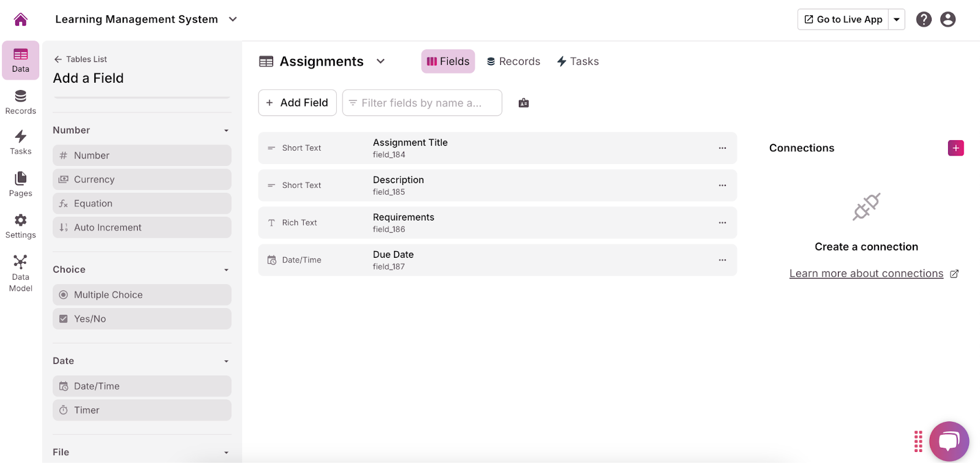
Task: Switch to the Records tab
Action: point(513,61)
